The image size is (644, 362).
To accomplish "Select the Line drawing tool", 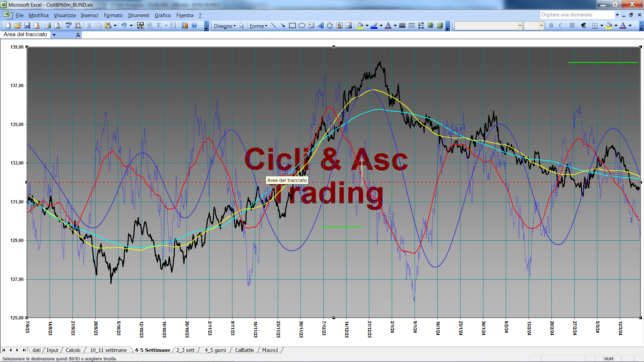I will pos(273,25).
